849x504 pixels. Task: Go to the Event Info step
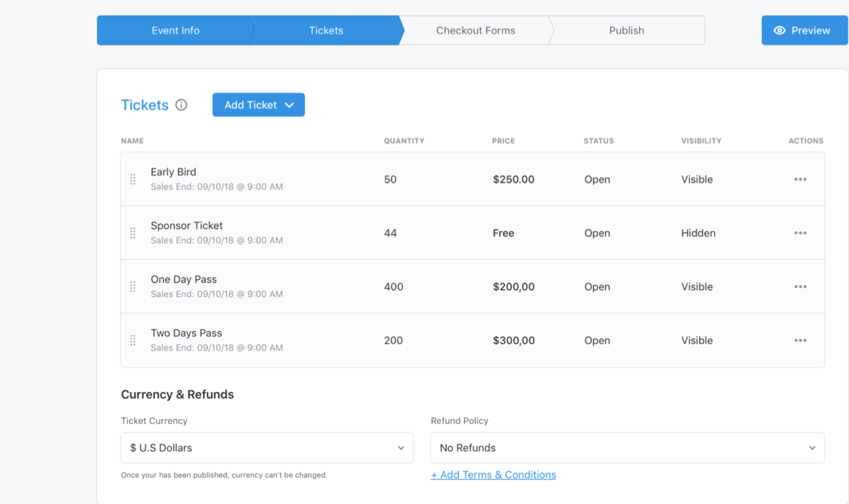point(175,30)
